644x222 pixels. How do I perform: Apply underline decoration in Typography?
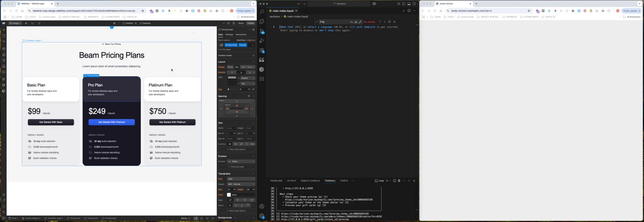[x=242, y=205]
